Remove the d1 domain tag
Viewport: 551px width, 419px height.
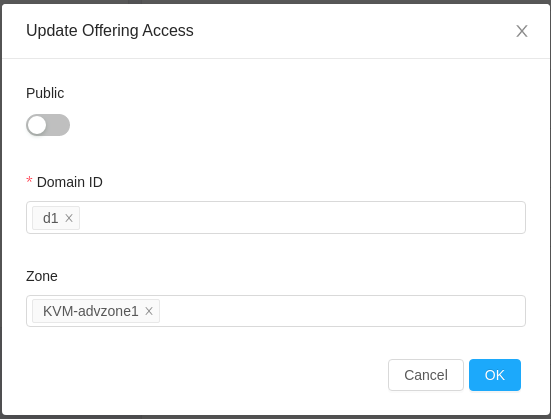(x=69, y=218)
